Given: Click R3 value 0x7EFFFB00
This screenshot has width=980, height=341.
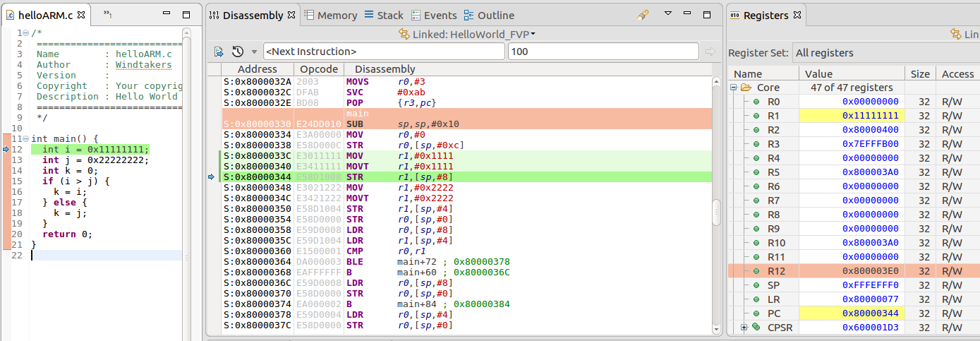Looking at the screenshot, I should pos(870,144).
